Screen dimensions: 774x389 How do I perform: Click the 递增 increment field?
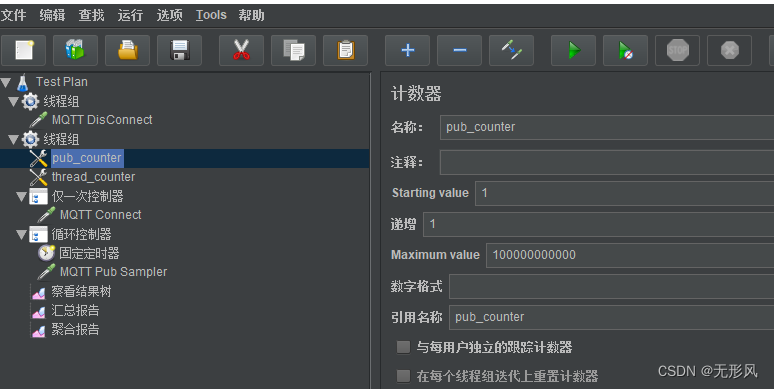coord(599,224)
